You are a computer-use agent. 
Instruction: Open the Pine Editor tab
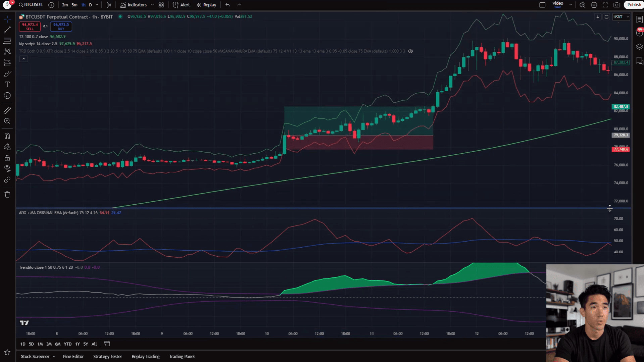[73, 356]
